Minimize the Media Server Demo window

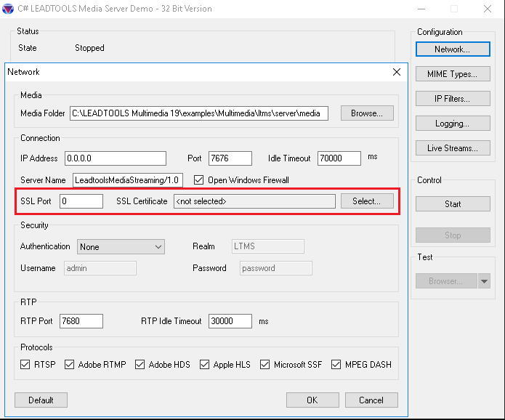pos(421,9)
